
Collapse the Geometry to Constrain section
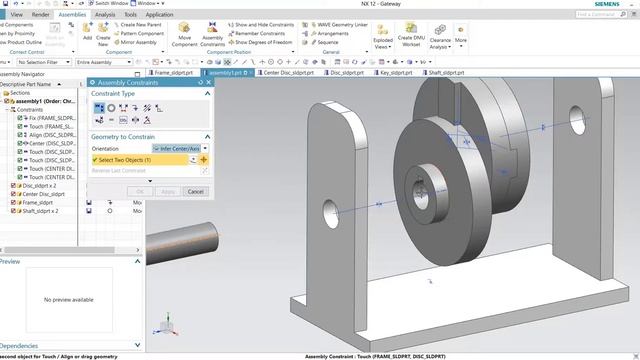pos(207,137)
